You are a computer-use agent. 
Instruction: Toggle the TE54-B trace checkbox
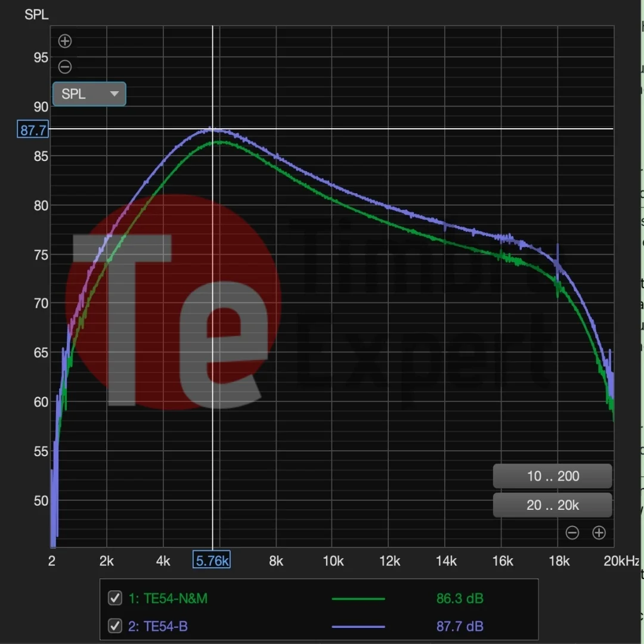pyautogui.click(x=115, y=626)
